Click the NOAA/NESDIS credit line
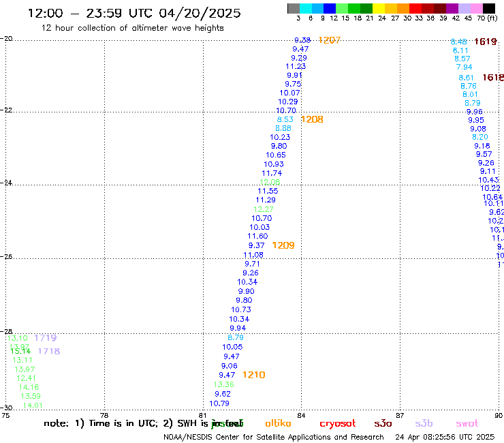The width and height of the screenshot is (504, 443). pos(274,438)
